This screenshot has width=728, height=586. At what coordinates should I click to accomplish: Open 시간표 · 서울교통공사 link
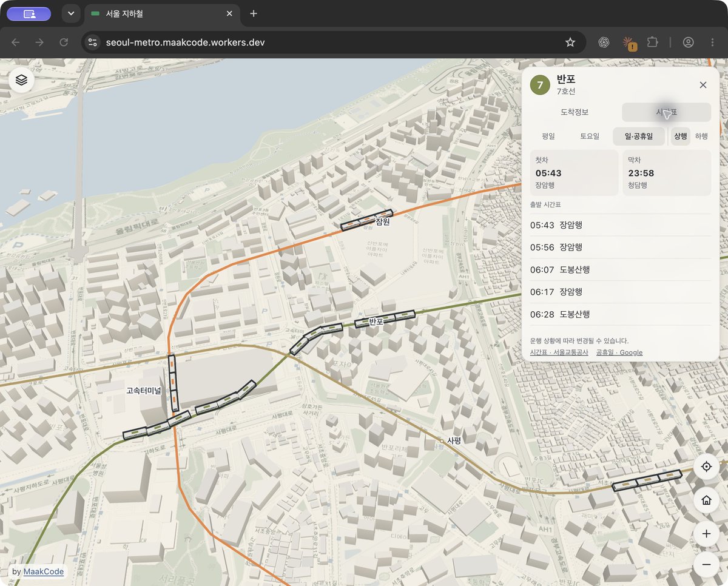[x=559, y=352]
